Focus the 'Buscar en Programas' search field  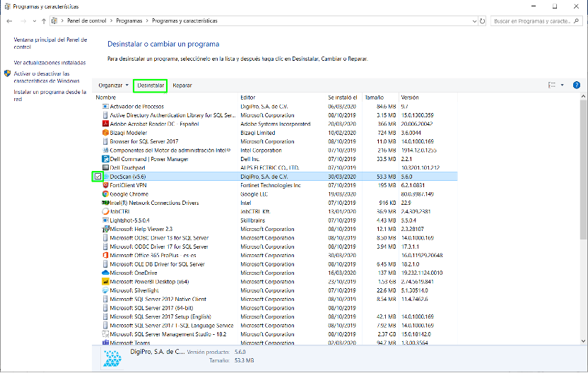(534, 22)
